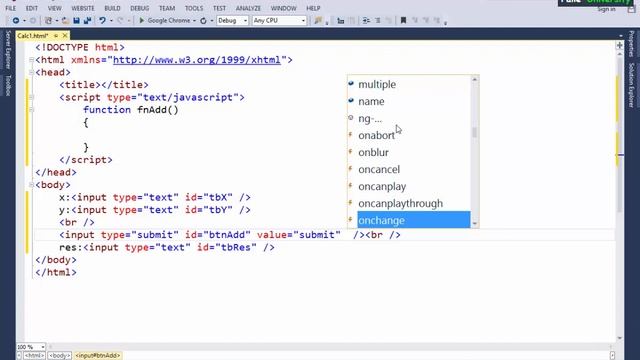Open the WINDOW menu

[x=284, y=8]
